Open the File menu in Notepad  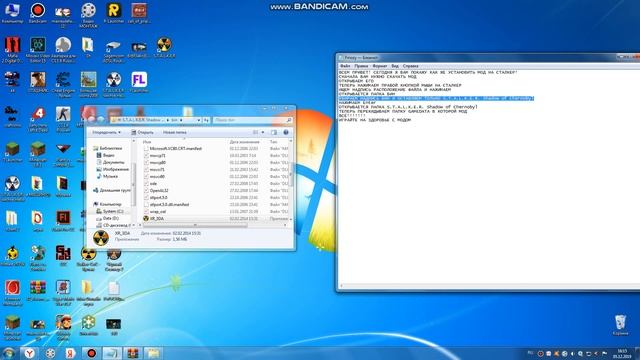pyautogui.click(x=345, y=66)
